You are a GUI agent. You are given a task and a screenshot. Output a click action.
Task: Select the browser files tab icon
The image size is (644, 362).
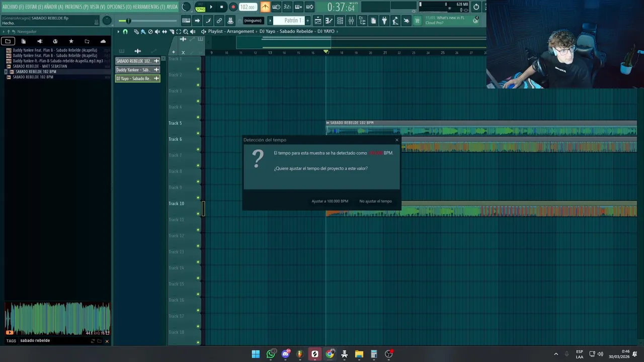click(x=24, y=41)
